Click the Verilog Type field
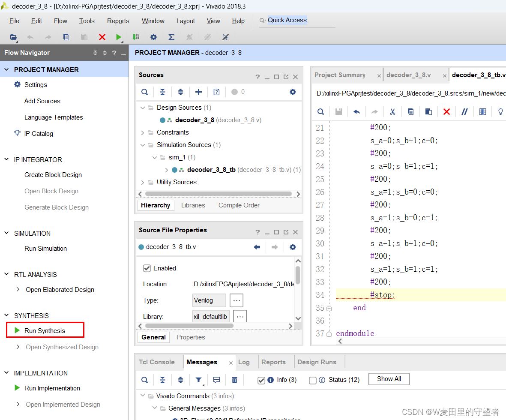This screenshot has width=506, height=420. (209, 300)
